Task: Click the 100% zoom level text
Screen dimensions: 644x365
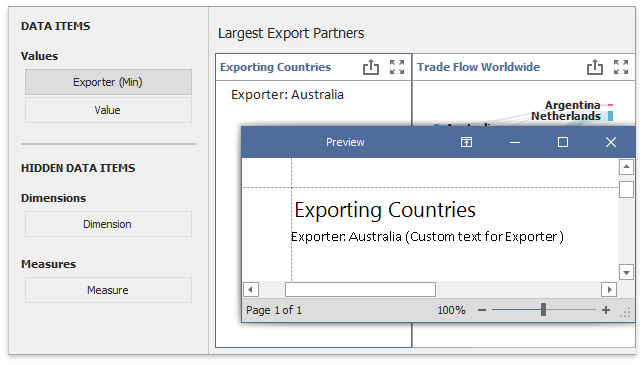Action: pos(451,310)
